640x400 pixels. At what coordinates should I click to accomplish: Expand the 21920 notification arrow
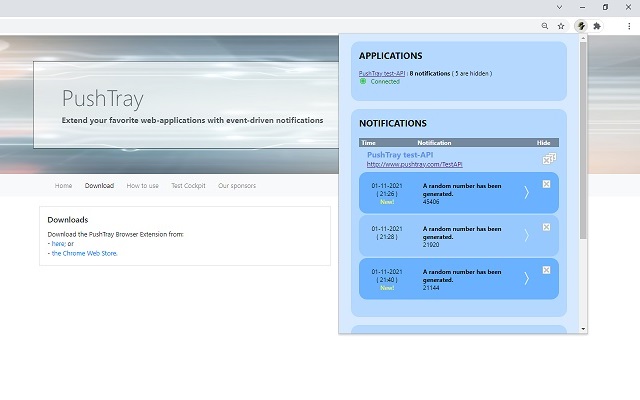[527, 236]
